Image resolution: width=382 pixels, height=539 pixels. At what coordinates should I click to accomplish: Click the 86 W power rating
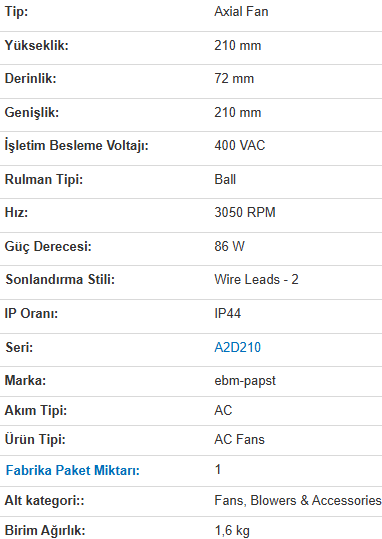coord(229,246)
